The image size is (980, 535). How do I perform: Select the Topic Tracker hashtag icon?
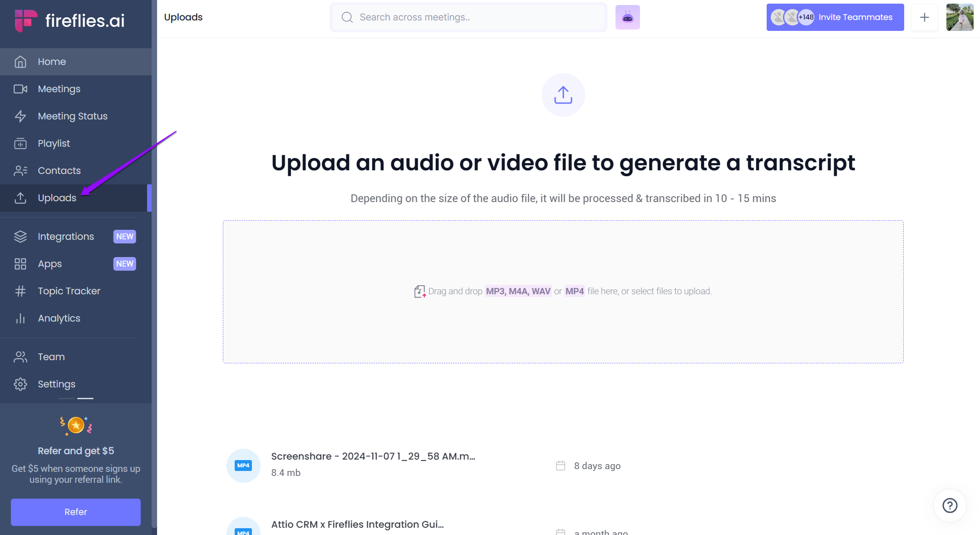pyautogui.click(x=20, y=291)
